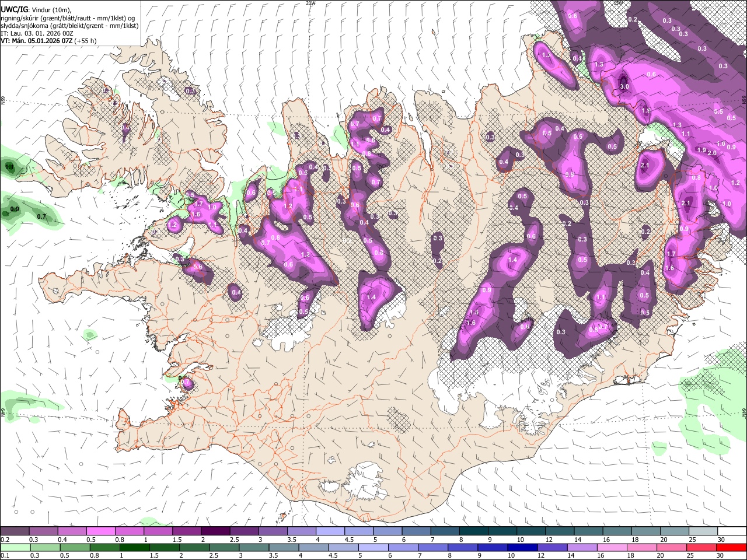Pick the top legend bar swatch starting at 6
This screenshot has height=560, width=747.
click(416, 531)
